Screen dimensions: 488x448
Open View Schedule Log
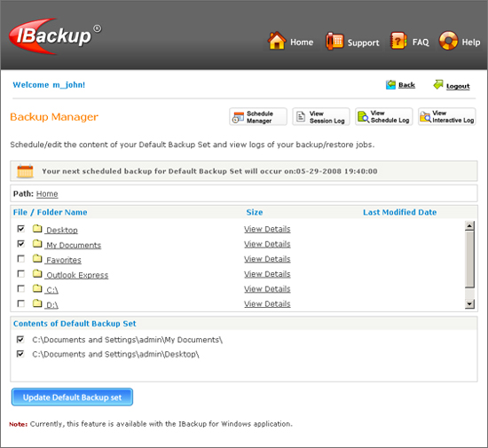pyautogui.click(x=384, y=117)
